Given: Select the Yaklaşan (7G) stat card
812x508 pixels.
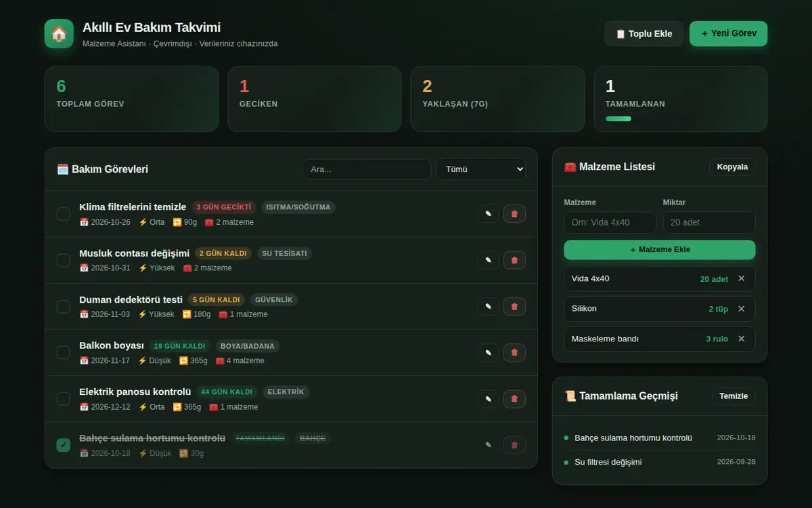Looking at the screenshot, I should (497, 99).
